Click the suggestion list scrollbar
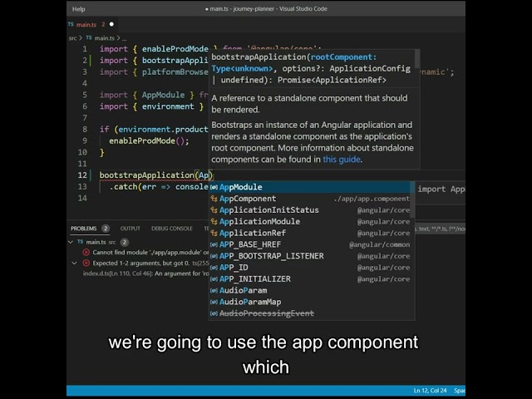 [412, 200]
